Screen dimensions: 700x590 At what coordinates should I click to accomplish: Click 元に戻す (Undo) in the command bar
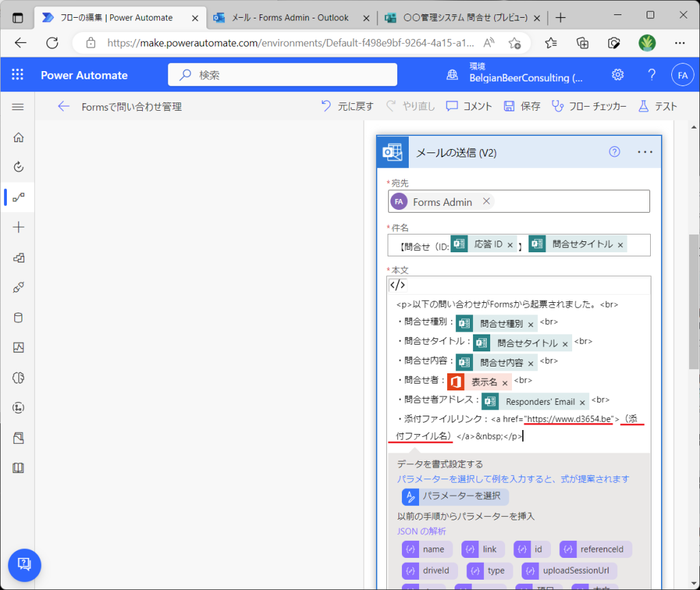347,106
